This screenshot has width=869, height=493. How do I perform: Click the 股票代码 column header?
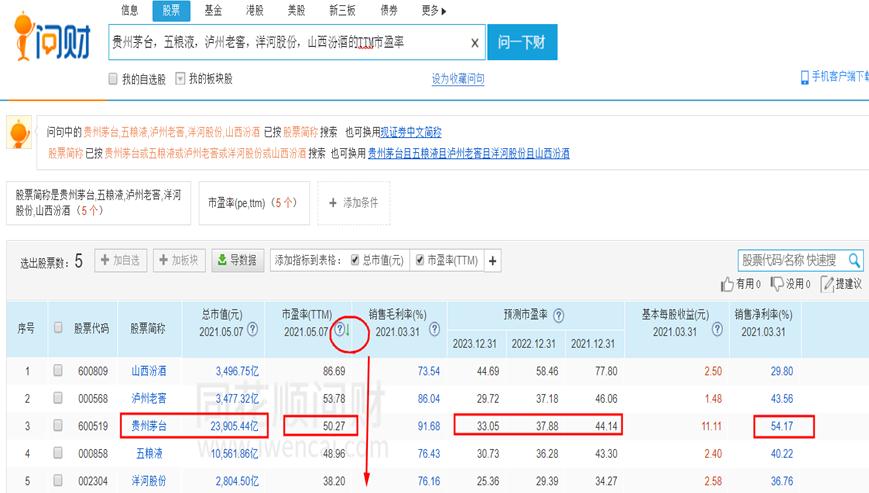click(91, 328)
